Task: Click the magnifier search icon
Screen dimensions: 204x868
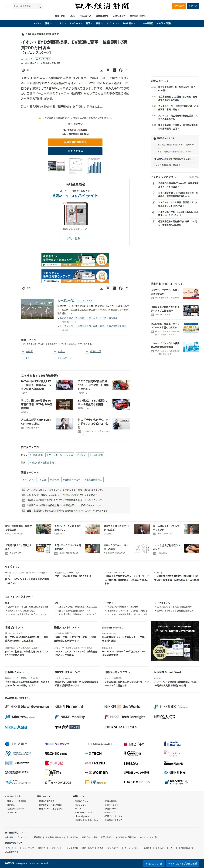Action: pyautogui.click(x=39, y=6)
